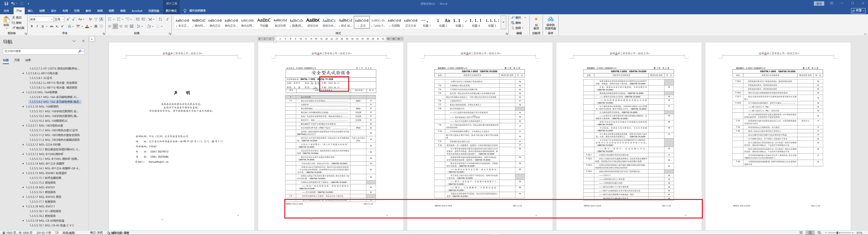This screenshot has height=235, width=868.
Task: Decrease paragraph indent
Action: (138, 19)
